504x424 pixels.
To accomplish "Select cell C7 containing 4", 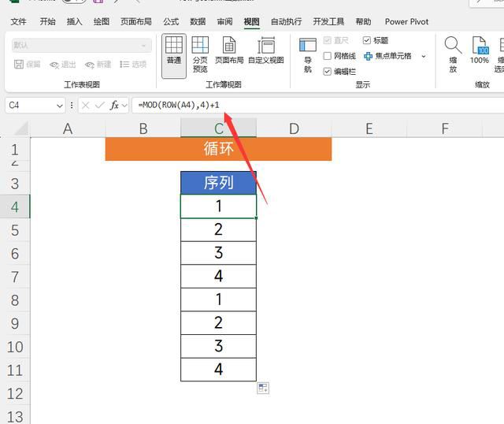I will tap(219, 277).
